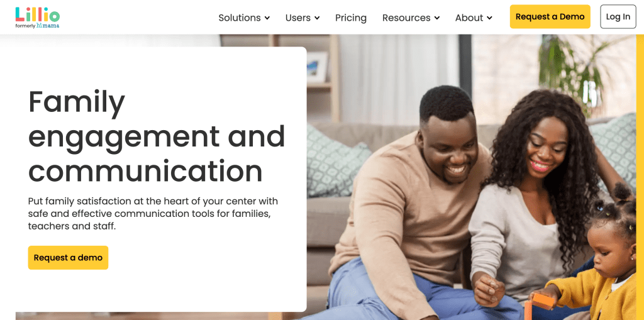Image resolution: width=644 pixels, height=320 pixels.
Task: Click the "formerly himama" tagline under logo
Action: coord(37,26)
